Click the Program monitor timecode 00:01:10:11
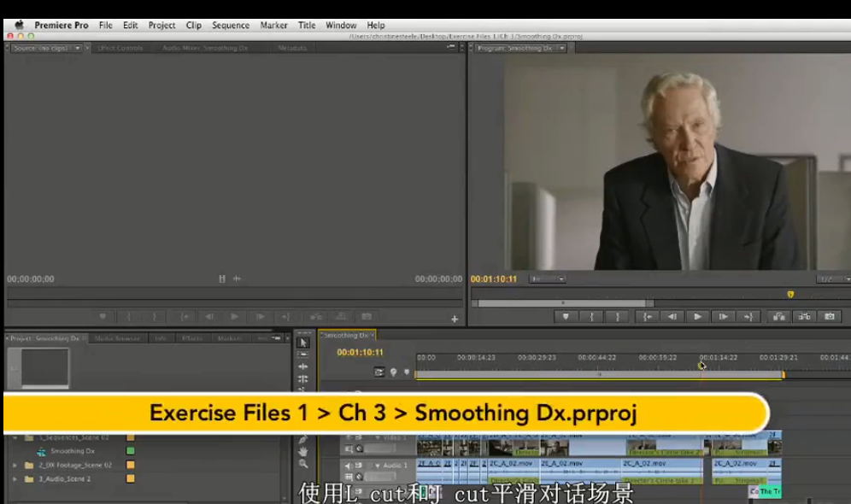This screenshot has height=504, width=851. click(x=494, y=278)
